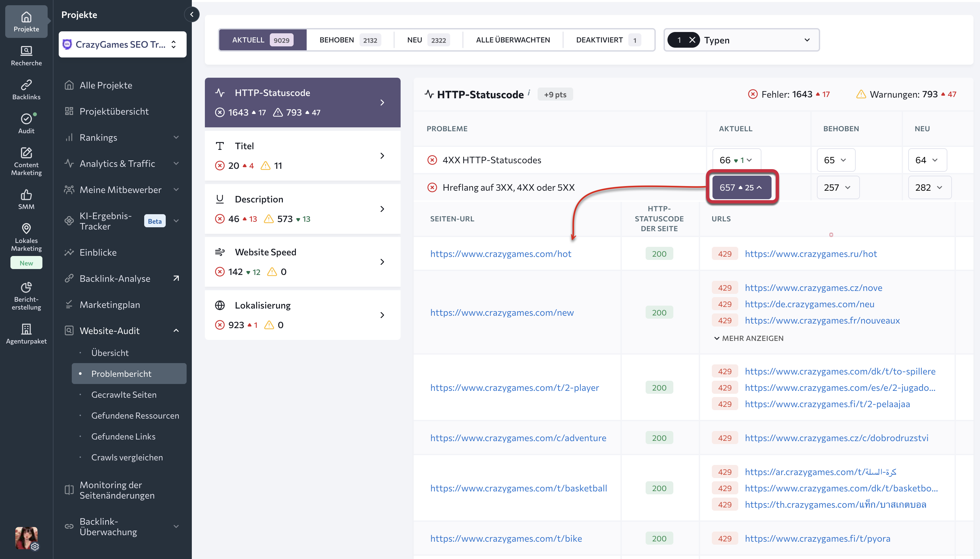
Task: Open link crazygames.com/t/bike
Action: pos(506,539)
